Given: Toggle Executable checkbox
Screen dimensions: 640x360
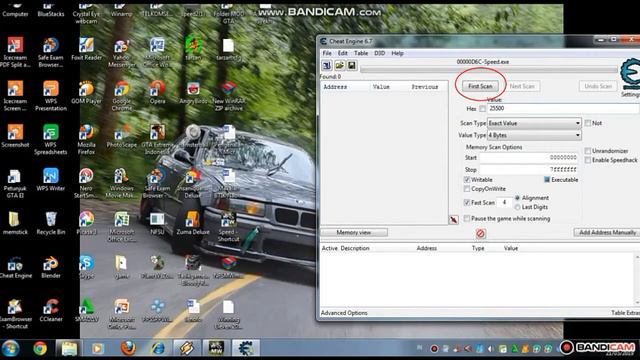Looking at the screenshot, I should pos(547,180).
